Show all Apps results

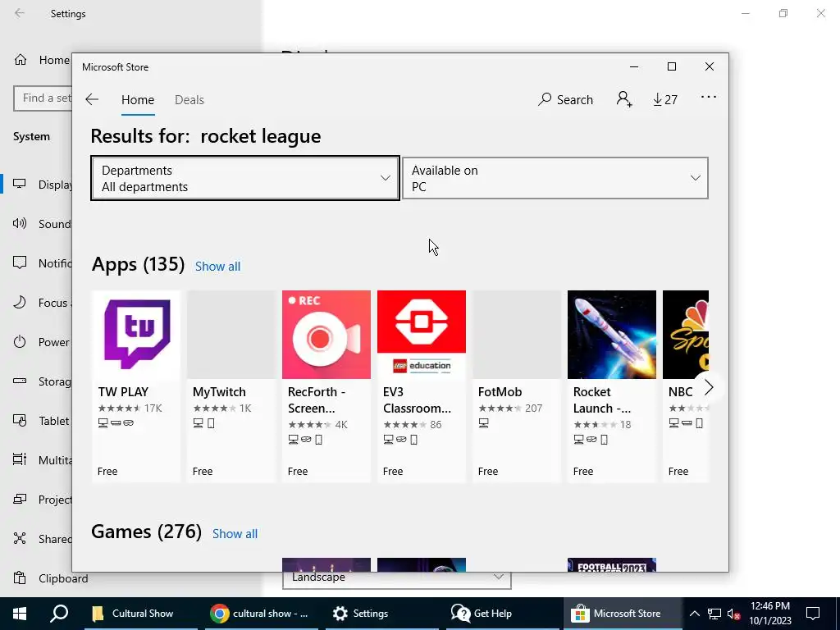[217, 267]
